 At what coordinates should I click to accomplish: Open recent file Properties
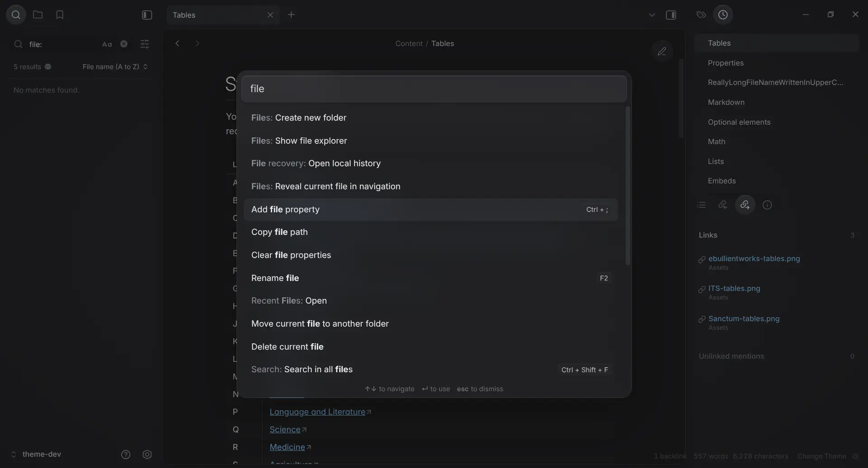click(x=776, y=63)
